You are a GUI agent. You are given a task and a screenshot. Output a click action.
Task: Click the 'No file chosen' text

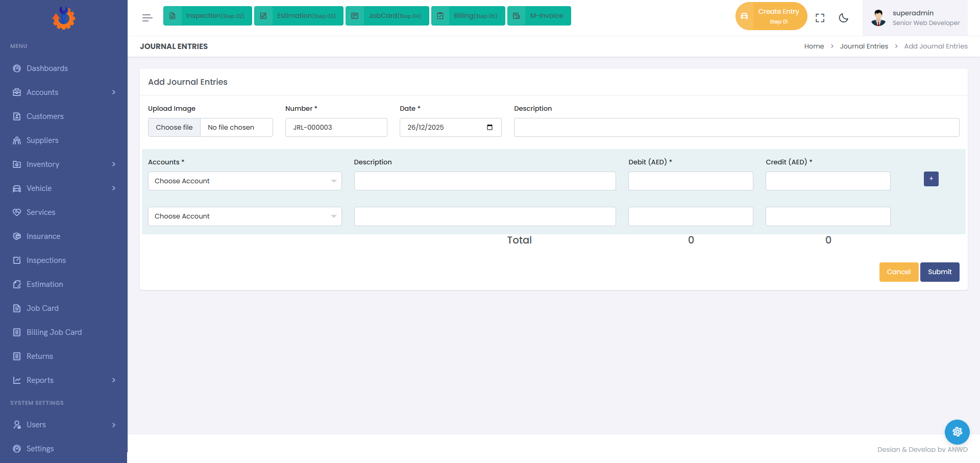click(231, 128)
